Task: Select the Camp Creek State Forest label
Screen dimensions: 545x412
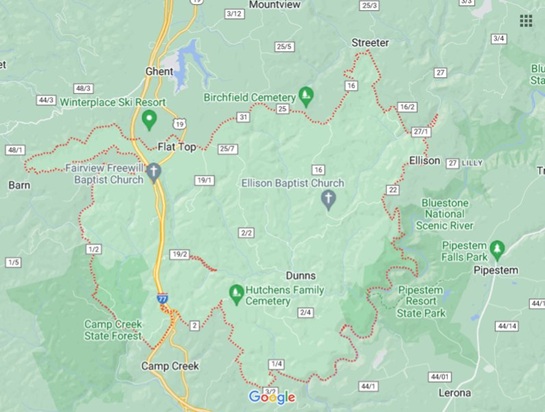Action: [113, 330]
